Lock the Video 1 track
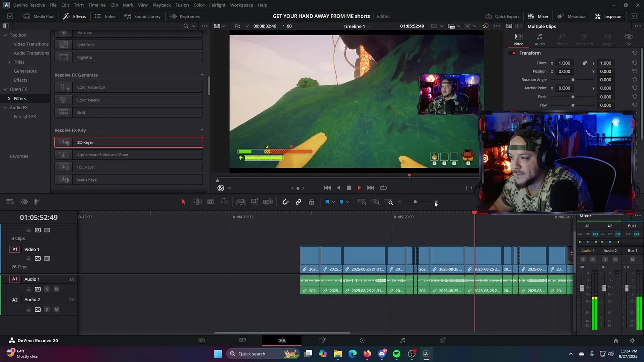 click(28, 259)
